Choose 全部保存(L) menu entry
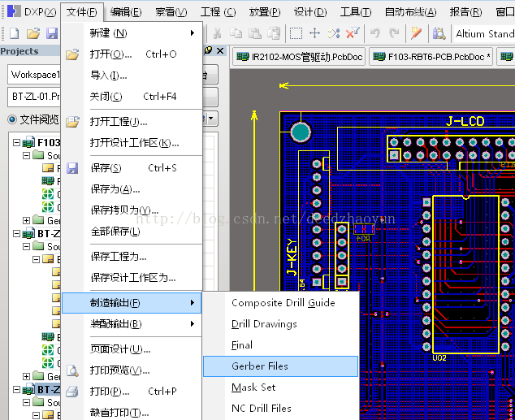This screenshot has width=515, height=420. coord(132,232)
